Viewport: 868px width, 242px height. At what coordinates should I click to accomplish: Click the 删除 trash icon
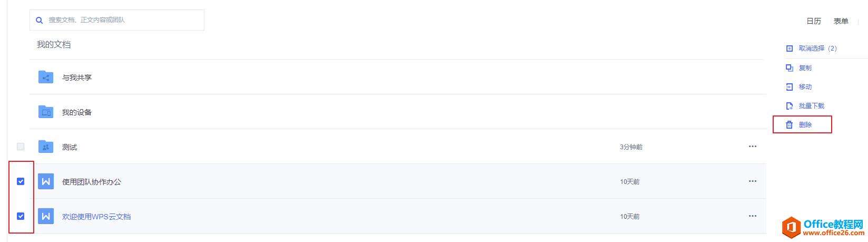(x=789, y=125)
